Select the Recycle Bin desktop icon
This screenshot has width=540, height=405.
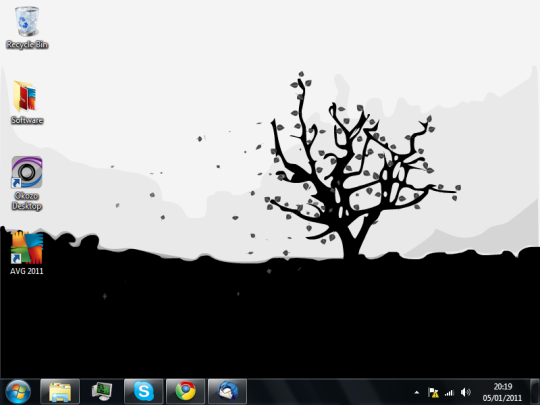27,21
